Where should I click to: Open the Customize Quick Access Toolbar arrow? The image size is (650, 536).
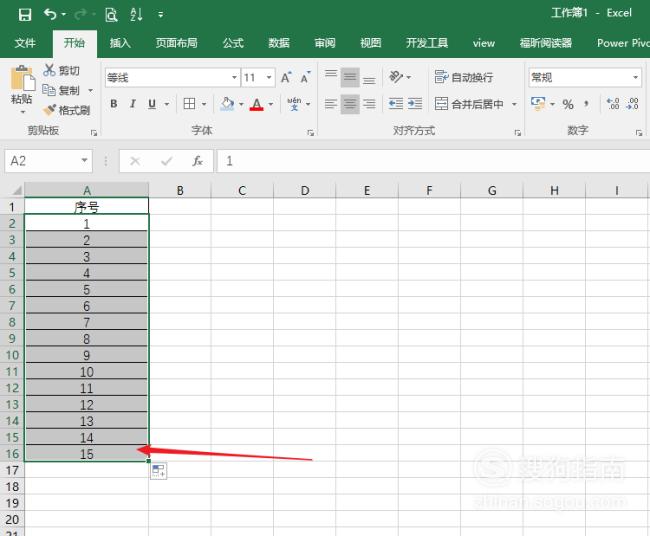pos(160,15)
